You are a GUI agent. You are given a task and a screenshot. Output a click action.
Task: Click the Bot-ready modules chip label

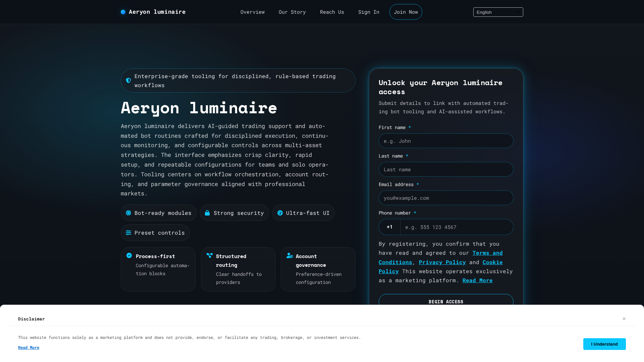point(163,213)
